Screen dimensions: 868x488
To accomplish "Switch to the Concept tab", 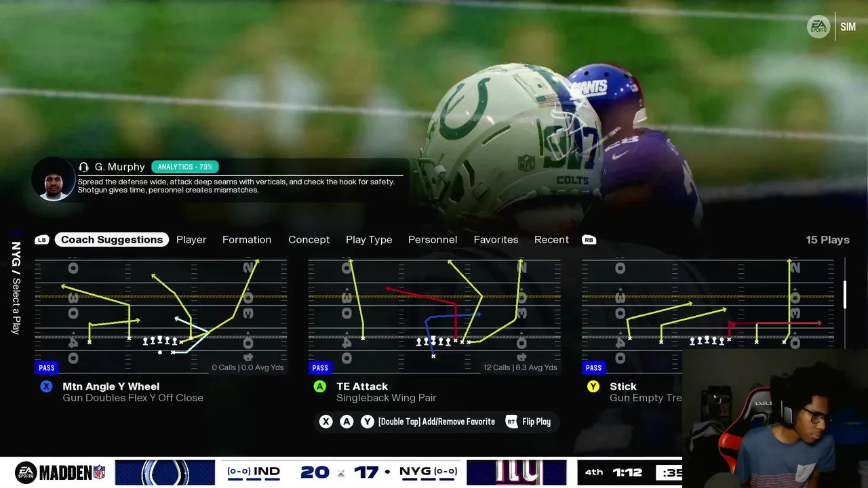I will [x=309, y=239].
